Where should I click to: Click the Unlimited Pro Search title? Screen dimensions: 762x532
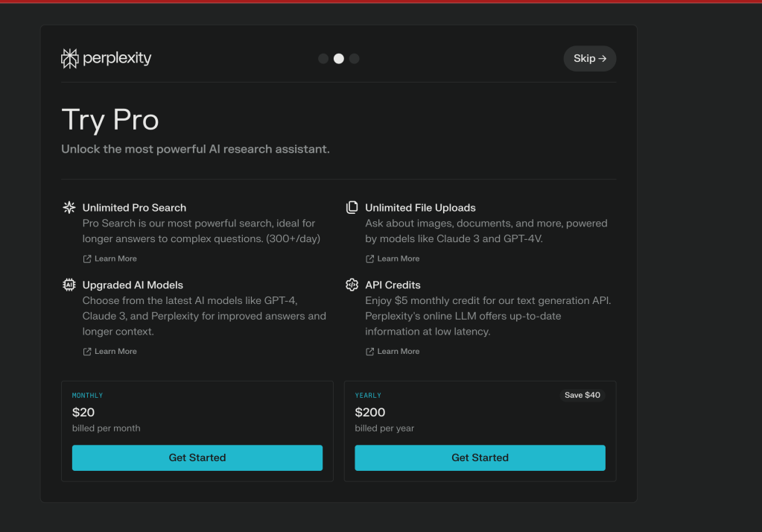(x=134, y=208)
